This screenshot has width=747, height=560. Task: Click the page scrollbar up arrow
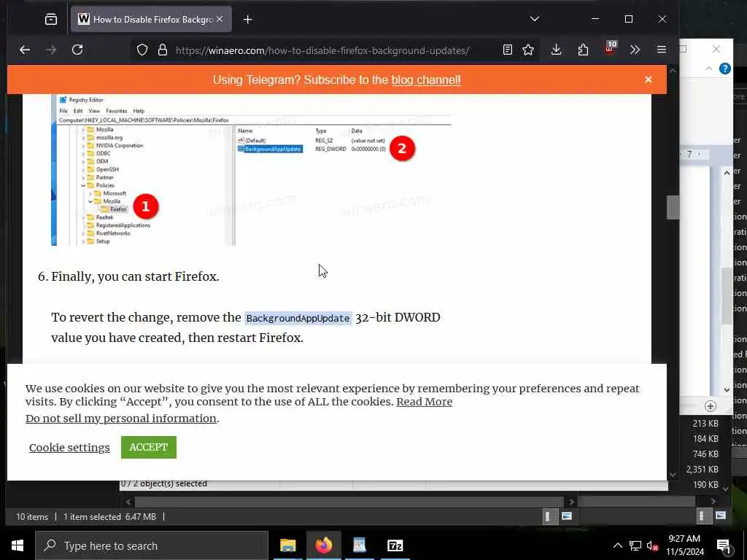673,71
